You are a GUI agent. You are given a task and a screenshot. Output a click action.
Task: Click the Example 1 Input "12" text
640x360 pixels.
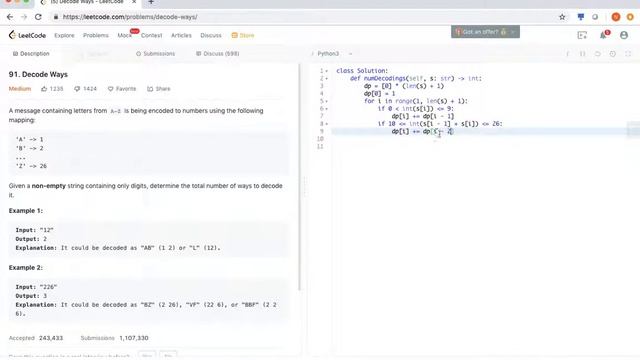(34, 230)
